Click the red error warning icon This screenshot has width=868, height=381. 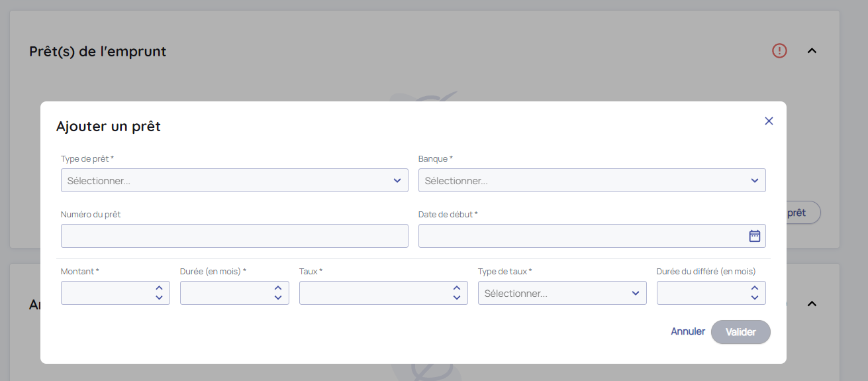(x=779, y=50)
